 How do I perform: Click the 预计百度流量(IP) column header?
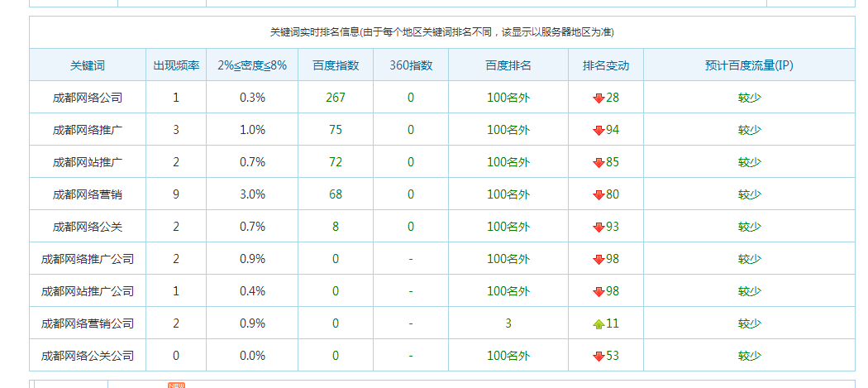click(x=749, y=65)
